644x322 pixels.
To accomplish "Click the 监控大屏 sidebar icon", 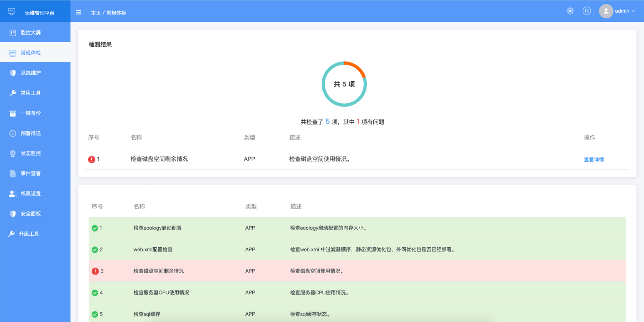I will click(x=13, y=33).
